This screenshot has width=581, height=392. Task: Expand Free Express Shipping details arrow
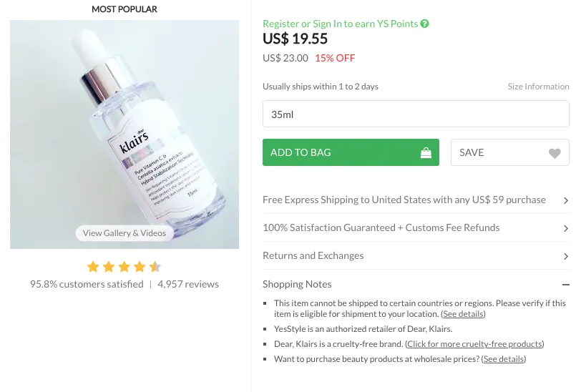pyautogui.click(x=566, y=200)
